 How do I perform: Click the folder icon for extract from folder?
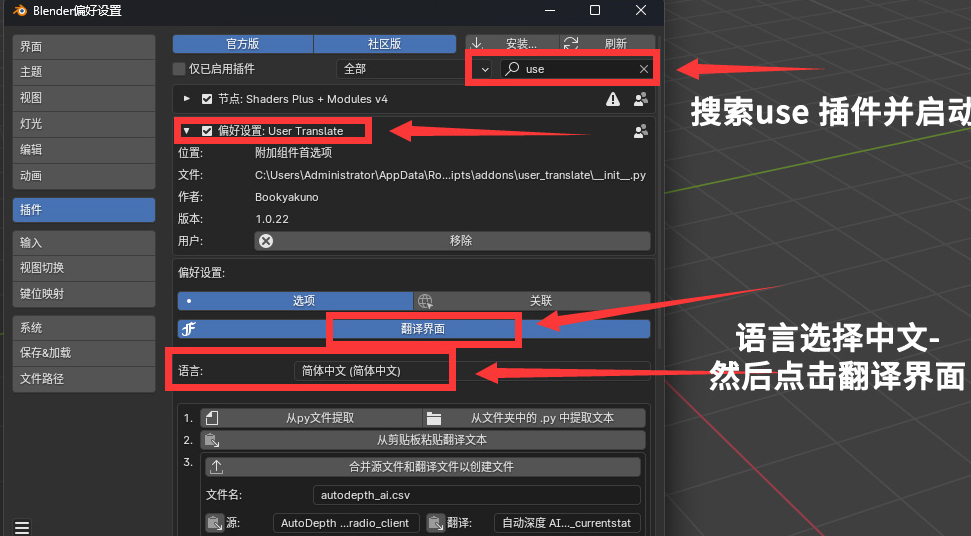[x=433, y=418]
